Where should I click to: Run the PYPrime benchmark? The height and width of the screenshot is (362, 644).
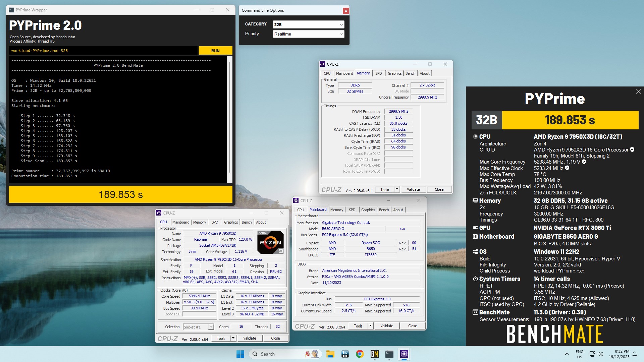(215, 51)
